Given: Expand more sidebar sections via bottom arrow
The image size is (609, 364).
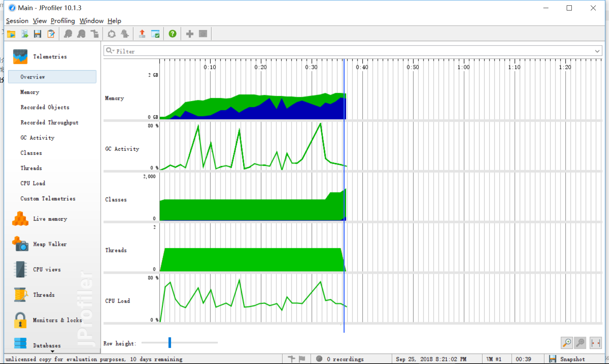Looking at the screenshot, I should pyautogui.click(x=52, y=351).
